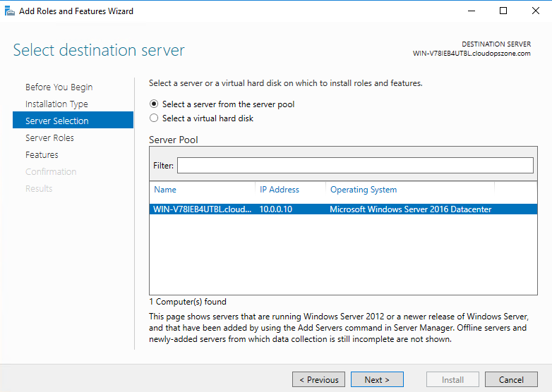Image resolution: width=552 pixels, height=392 pixels.
Task: Click the 10.0.0.10 IP address cell
Action: click(x=276, y=209)
